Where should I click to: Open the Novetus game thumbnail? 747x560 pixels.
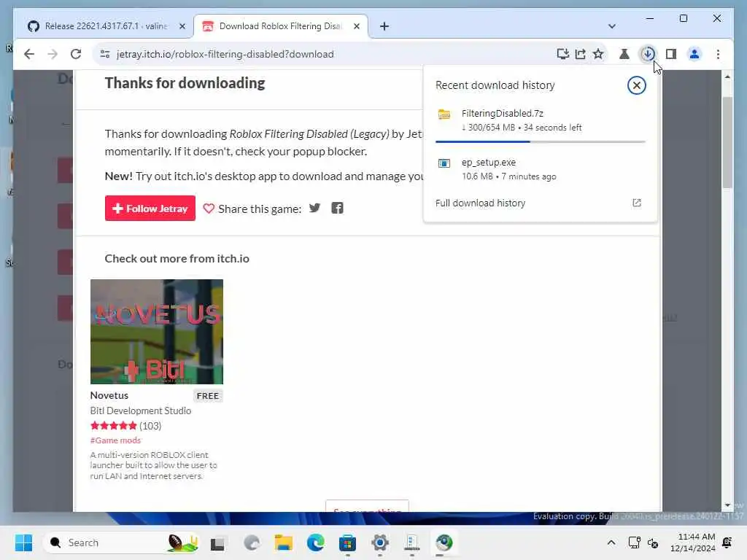pos(157,332)
